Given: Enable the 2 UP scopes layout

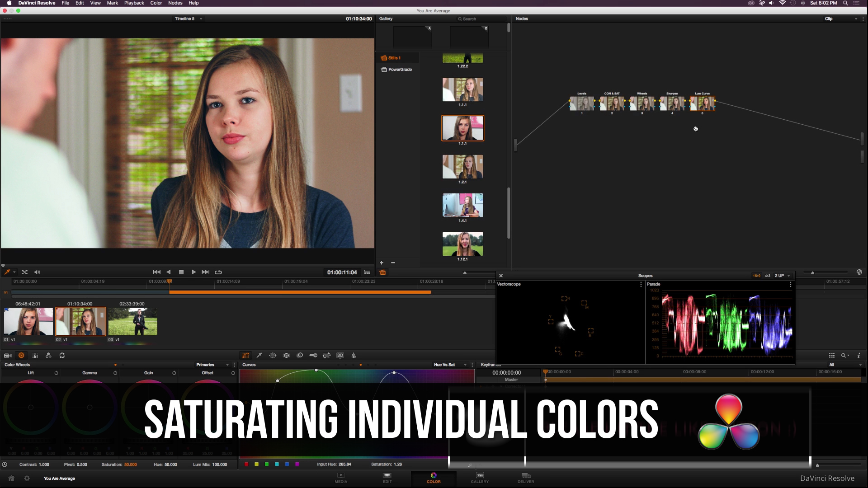Looking at the screenshot, I should coord(779,275).
